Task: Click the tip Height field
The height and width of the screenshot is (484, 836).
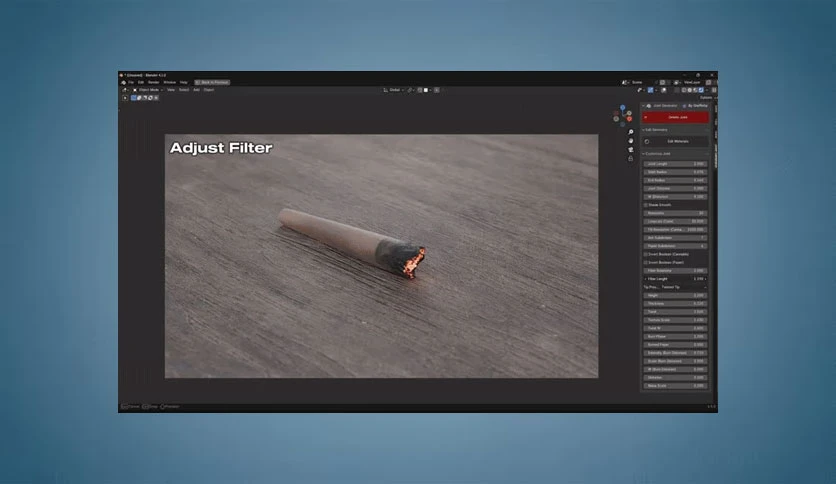Action: (675, 295)
